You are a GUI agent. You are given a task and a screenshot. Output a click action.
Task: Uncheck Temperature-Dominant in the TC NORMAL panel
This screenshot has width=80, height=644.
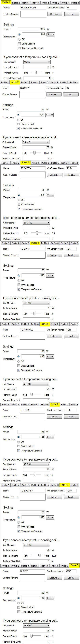pyautogui.click(x=19, y=370)
